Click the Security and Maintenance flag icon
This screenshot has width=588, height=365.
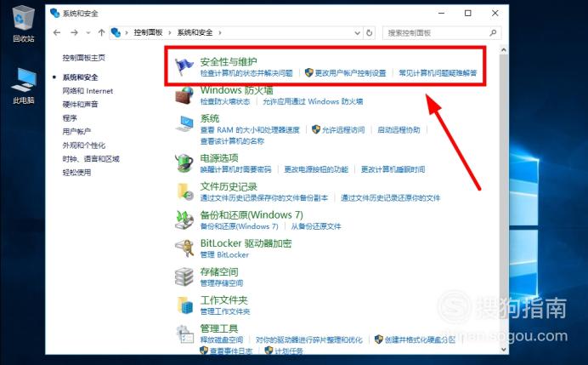point(184,67)
